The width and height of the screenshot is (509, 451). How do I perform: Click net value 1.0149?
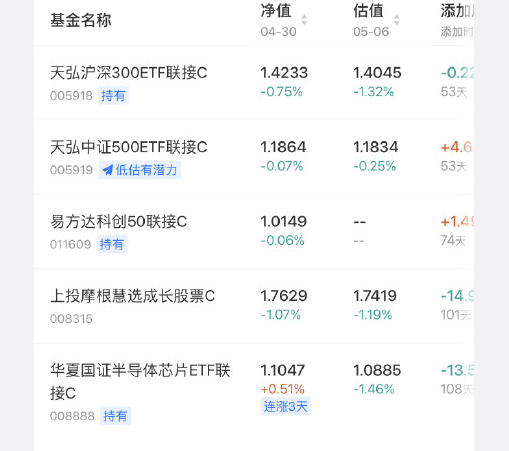(283, 222)
